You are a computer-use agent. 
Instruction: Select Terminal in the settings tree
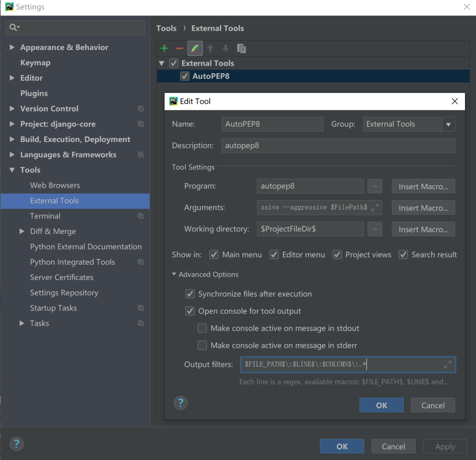click(x=45, y=216)
